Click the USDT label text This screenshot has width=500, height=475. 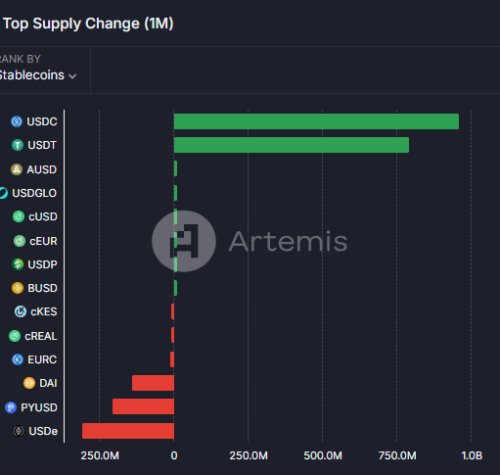point(42,145)
